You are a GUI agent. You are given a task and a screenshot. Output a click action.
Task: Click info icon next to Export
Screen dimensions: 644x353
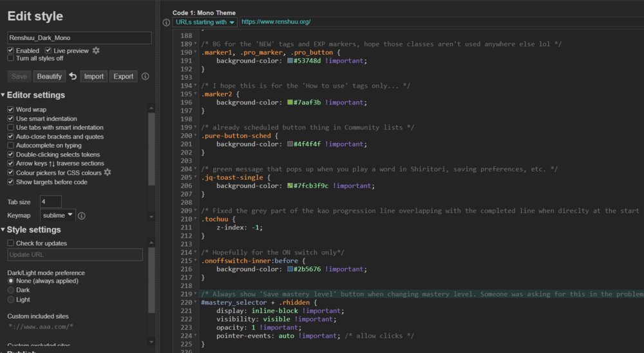[145, 76]
